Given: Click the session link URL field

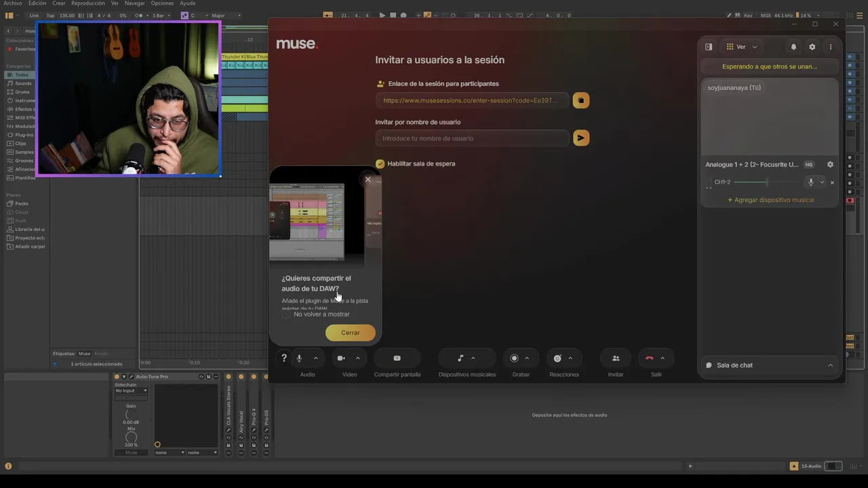Looking at the screenshot, I should point(472,100).
